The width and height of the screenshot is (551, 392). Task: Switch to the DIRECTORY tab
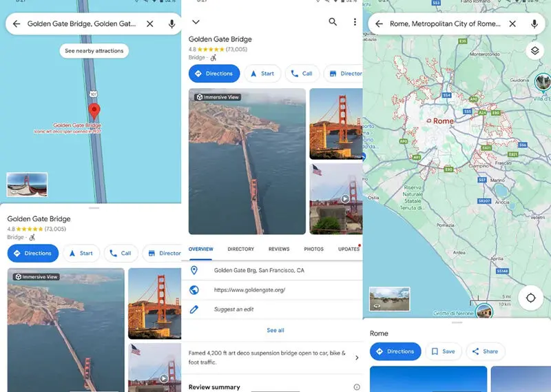pyautogui.click(x=240, y=249)
